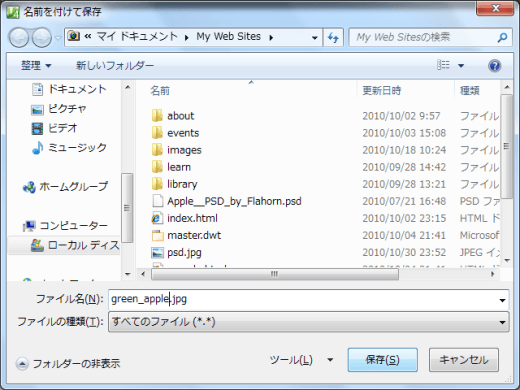Open the ファイルの種類 combo box

[x=309, y=322]
